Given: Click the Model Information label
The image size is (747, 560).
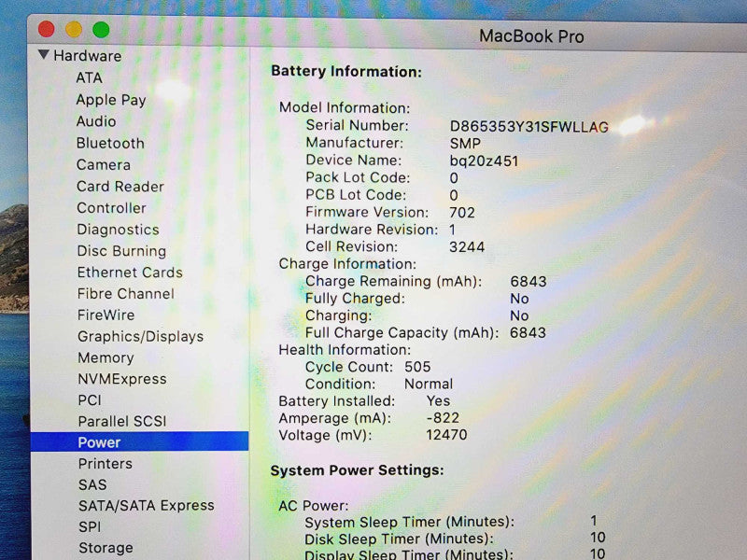Looking at the screenshot, I should click(345, 107).
